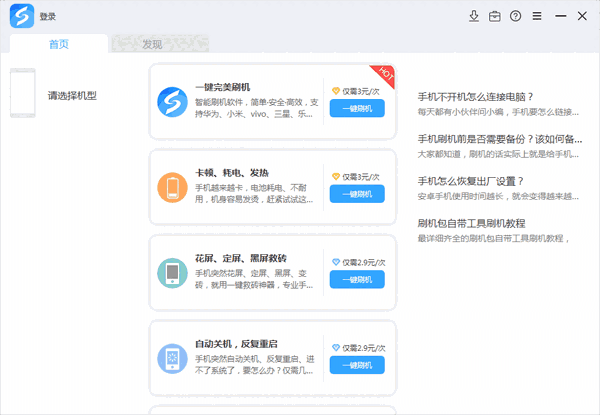The width and height of the screenshot is (600, 415).
Task: Click the download icon in title bar
Action: [x=474, y=16]
